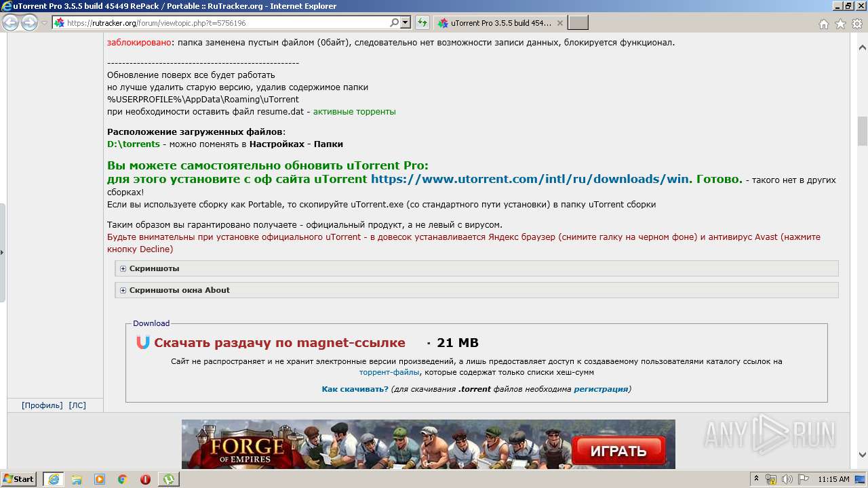Expand the 'Скриншоты' spoiler
Image resolution: width=868 pixels, height=488 pixels.
[477, 268]
